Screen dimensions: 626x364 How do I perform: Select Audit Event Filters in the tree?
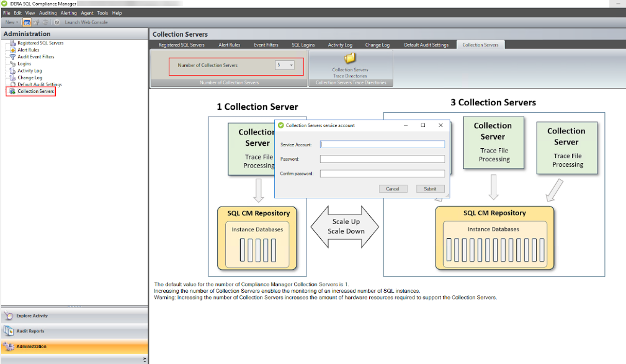tap(36, 56)
